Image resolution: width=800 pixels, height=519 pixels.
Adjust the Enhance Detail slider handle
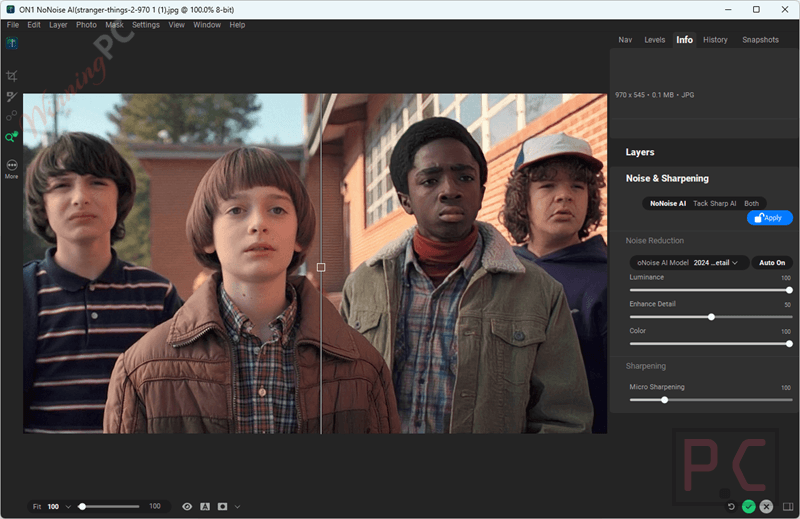pos(711,317)
